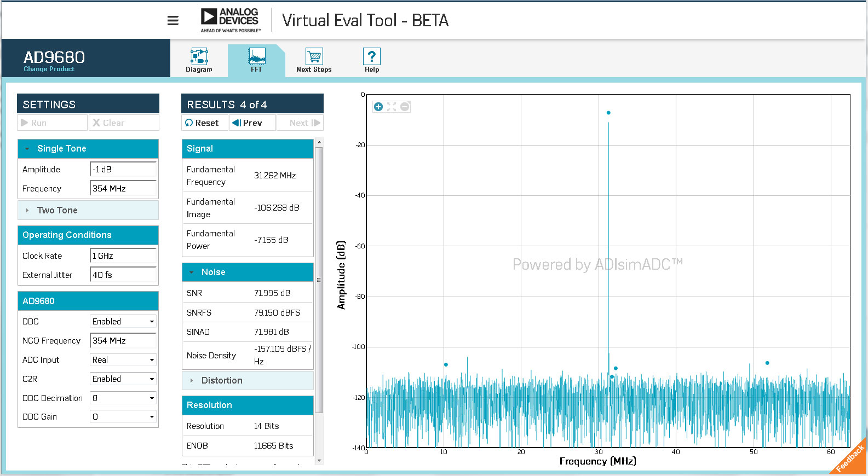The width and height of the screenshot is (868, 476).
Task: Click the Change Product link
Action: tap(49, 69)
